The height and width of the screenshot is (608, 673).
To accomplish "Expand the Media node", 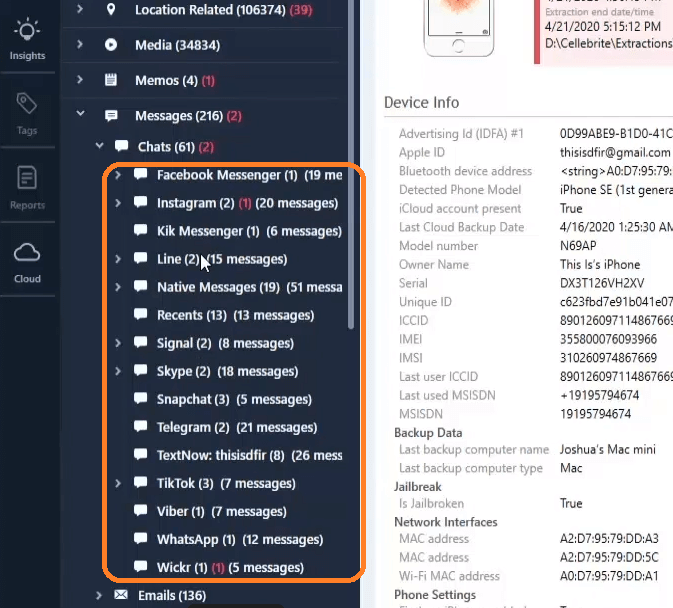I will pyautogui.click(x=80, y=44).
